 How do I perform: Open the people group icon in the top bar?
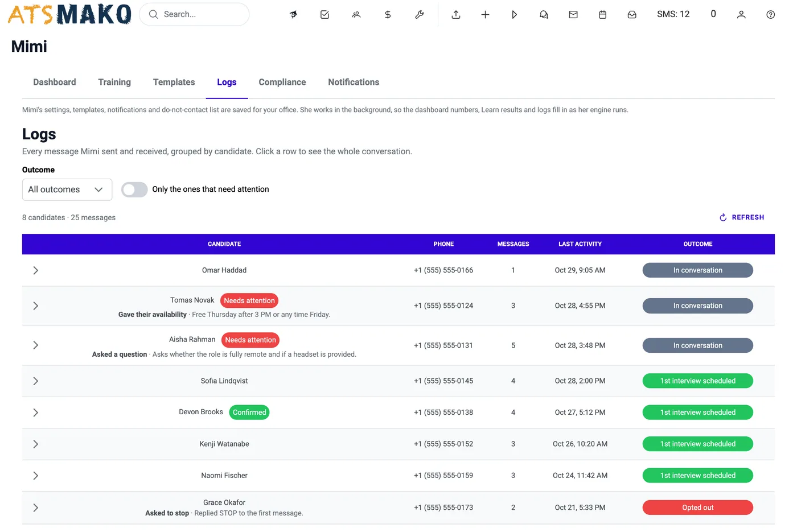(356, 15)
